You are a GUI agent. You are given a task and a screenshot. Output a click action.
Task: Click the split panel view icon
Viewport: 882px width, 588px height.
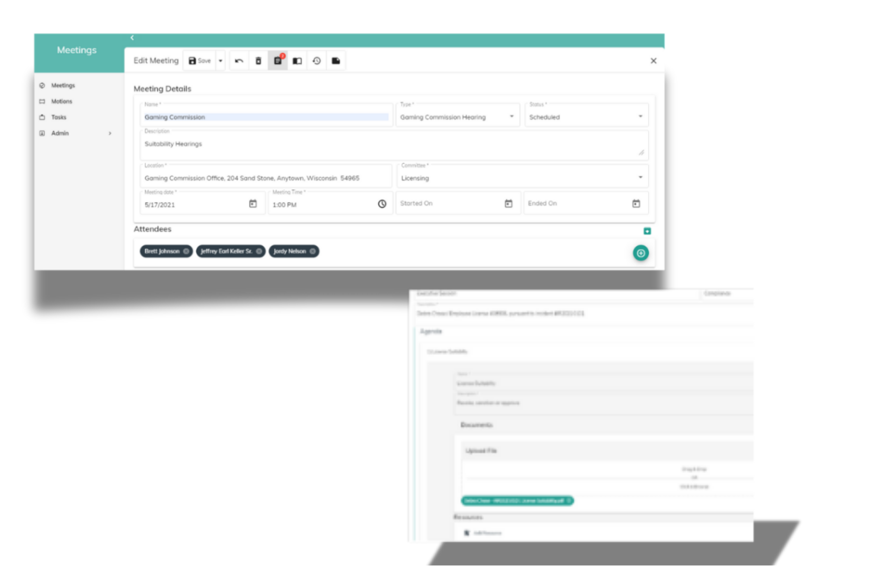(297, 61)
